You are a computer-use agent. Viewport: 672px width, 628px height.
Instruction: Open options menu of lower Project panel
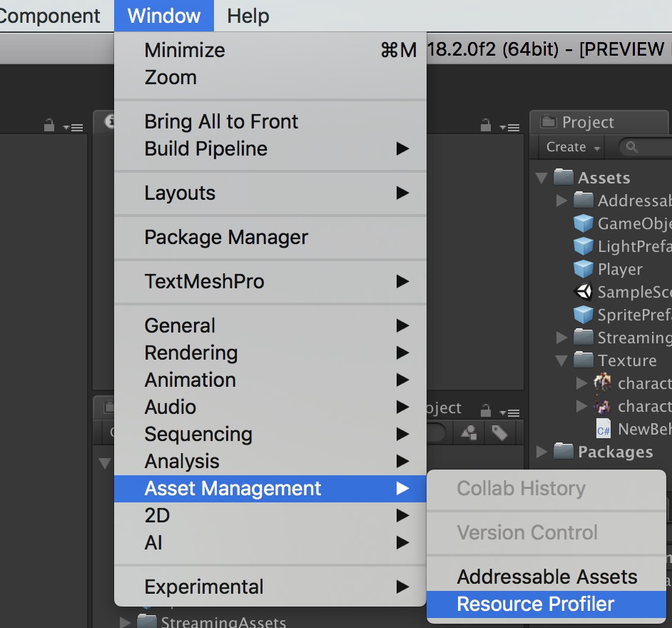pos(509,412)
